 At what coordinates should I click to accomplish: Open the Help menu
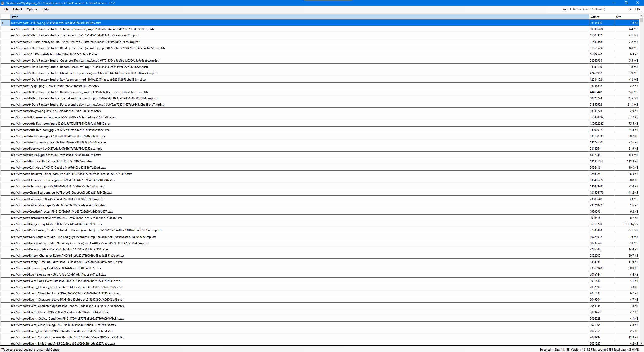pyautogui.click(x=45, y=9)
